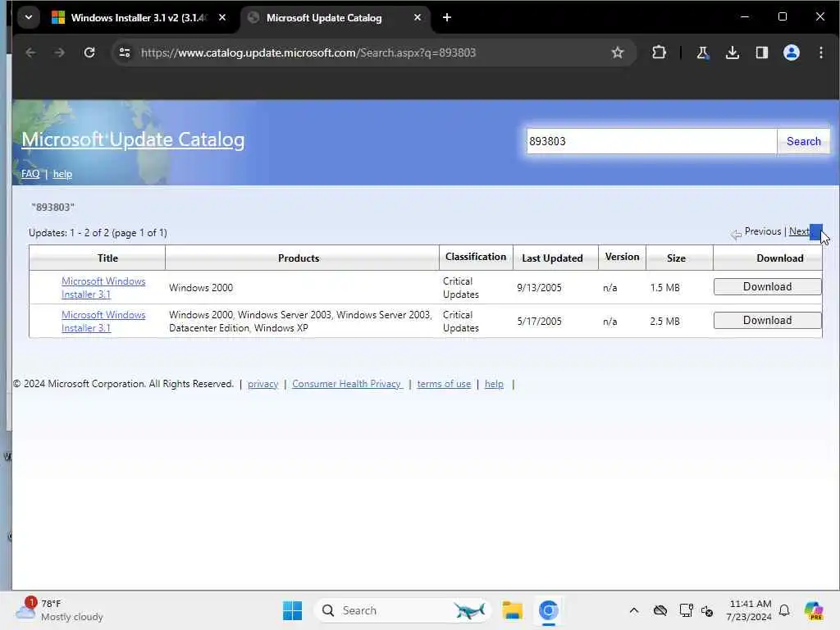Open the Windows Start menu
840x630 pixels.
pos(292,610)
